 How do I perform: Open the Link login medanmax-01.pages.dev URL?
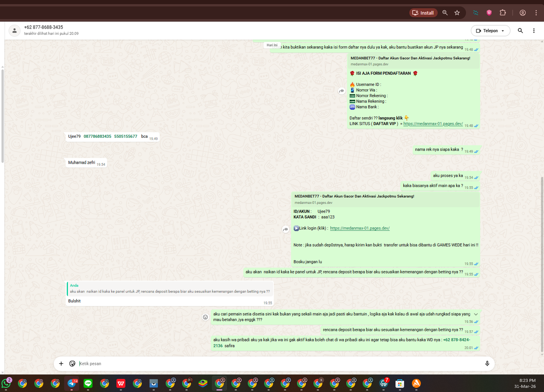tap(360, 228)
